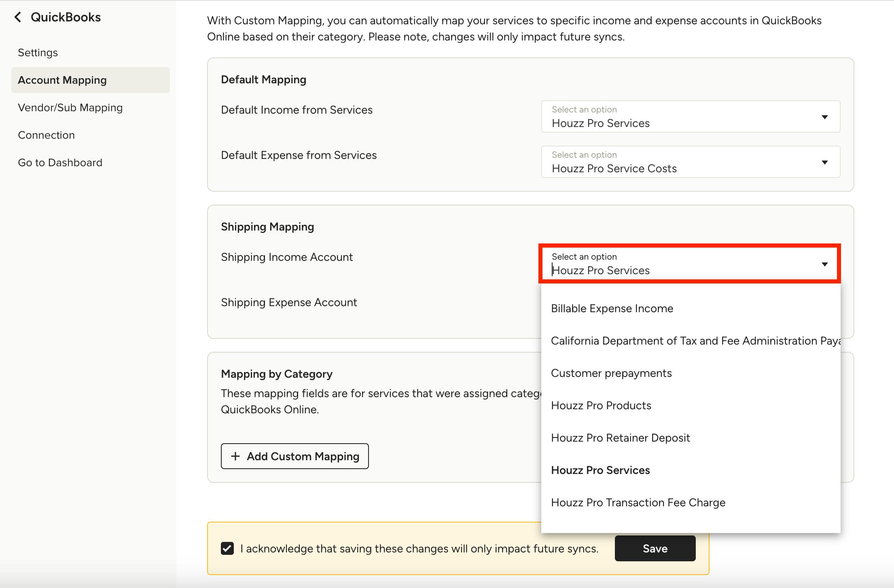Select Houzz Pro Transaction Fee Charge
This screenshot has width=894, height=588.
(638, 503)
